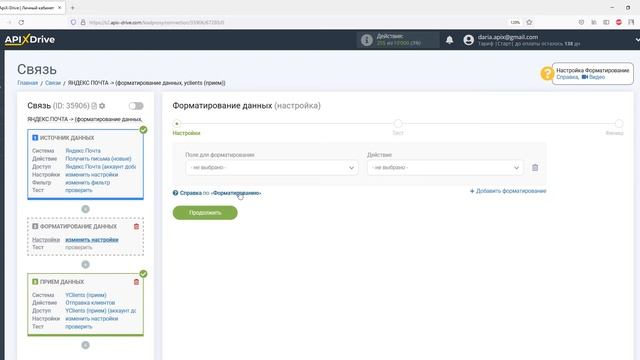The width and height of the screenshot is (640, 360).
Task: Go to Связи breadcrumb
Action: click(53, 83)
